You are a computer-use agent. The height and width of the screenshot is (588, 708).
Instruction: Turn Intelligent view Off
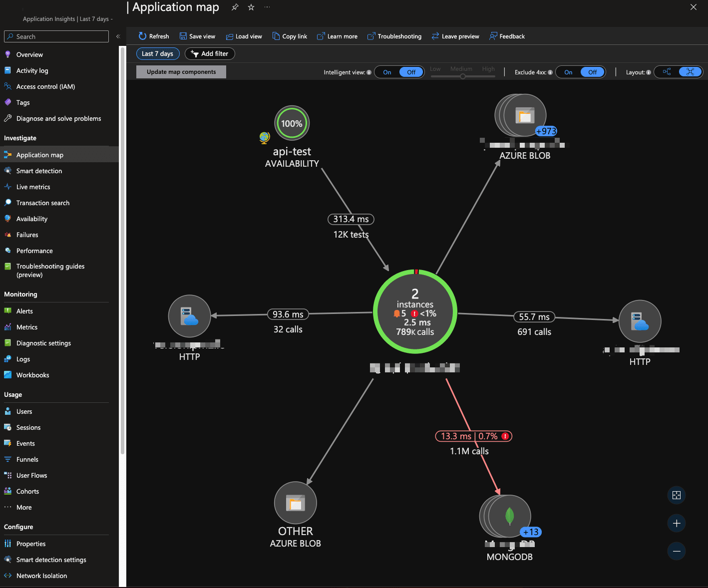pos(411,72)
